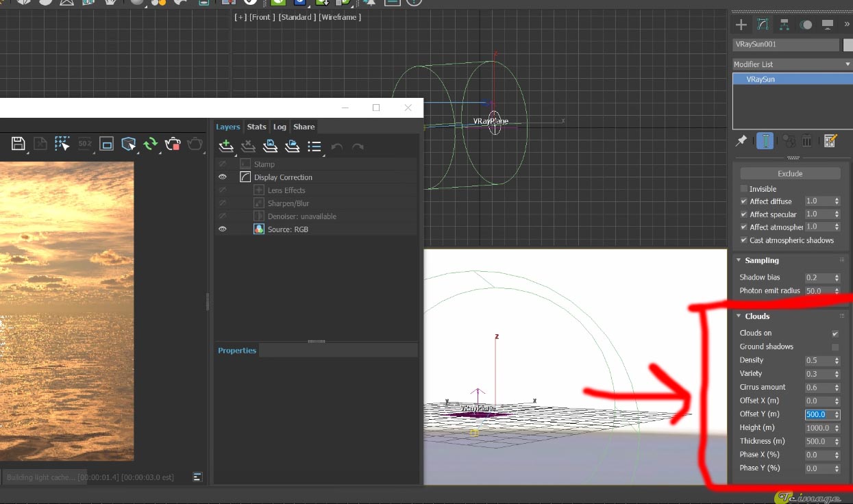The height and width of the screenshot is (504, 853).
Task: Redo layer change arrow
Action: [358, 147]
